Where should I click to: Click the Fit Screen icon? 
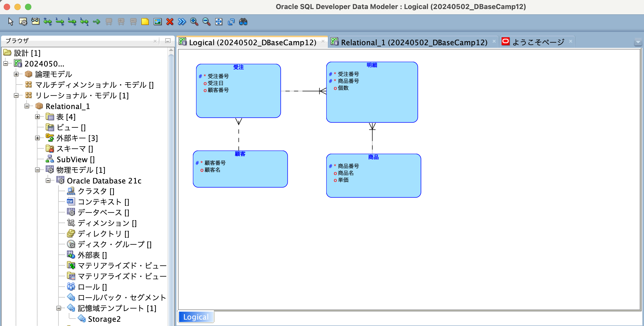[x=219, y=22]
